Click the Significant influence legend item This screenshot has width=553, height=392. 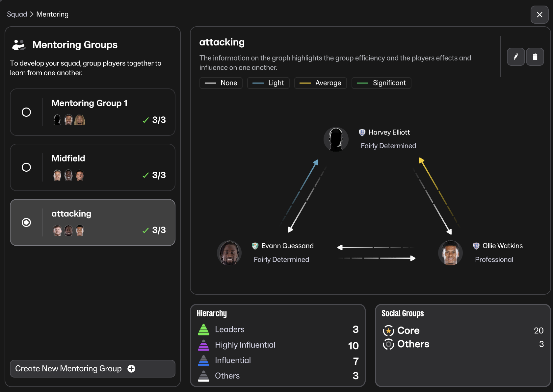[381, 83]
